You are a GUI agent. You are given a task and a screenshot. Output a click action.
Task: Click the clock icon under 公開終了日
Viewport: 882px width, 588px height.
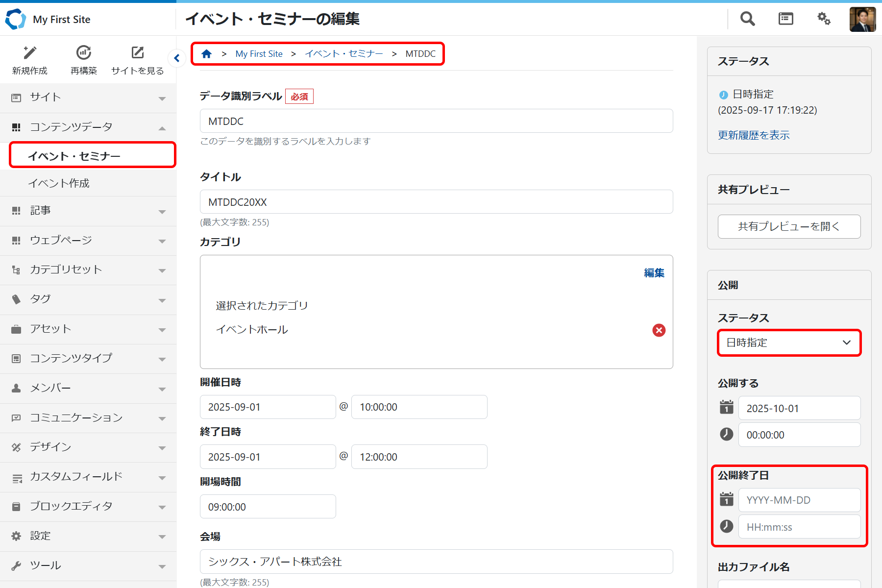tap(726, 526)
